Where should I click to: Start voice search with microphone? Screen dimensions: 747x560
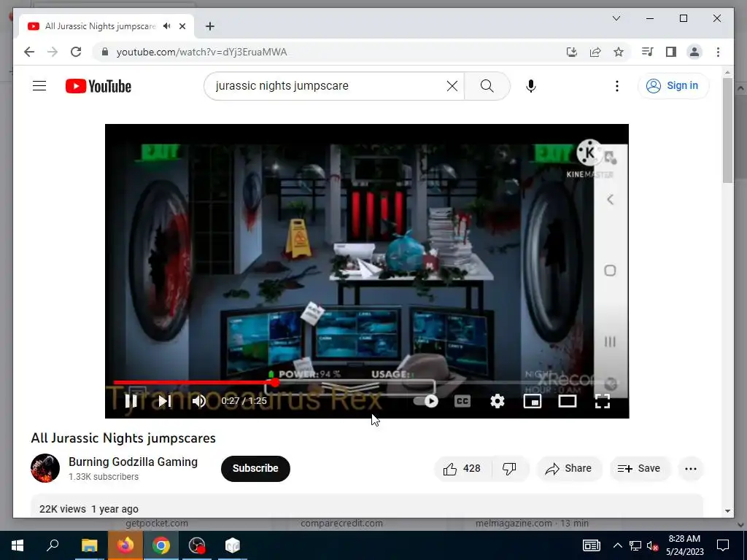(x=531, y=86)
